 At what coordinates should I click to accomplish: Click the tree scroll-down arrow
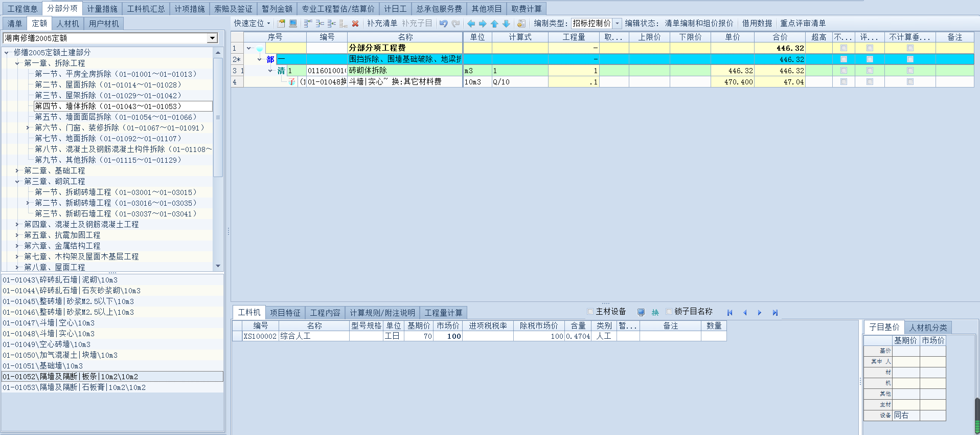(x=218, y=266)
